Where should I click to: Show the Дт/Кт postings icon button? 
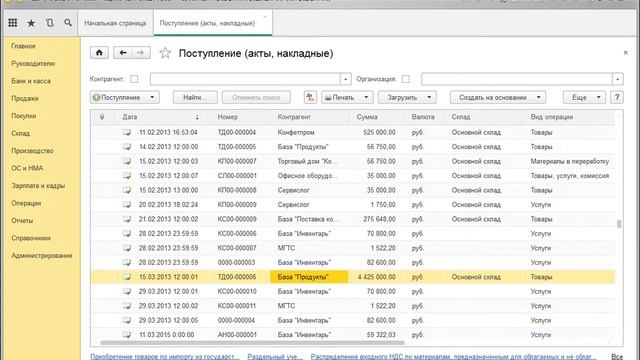(x=310, y=97)
